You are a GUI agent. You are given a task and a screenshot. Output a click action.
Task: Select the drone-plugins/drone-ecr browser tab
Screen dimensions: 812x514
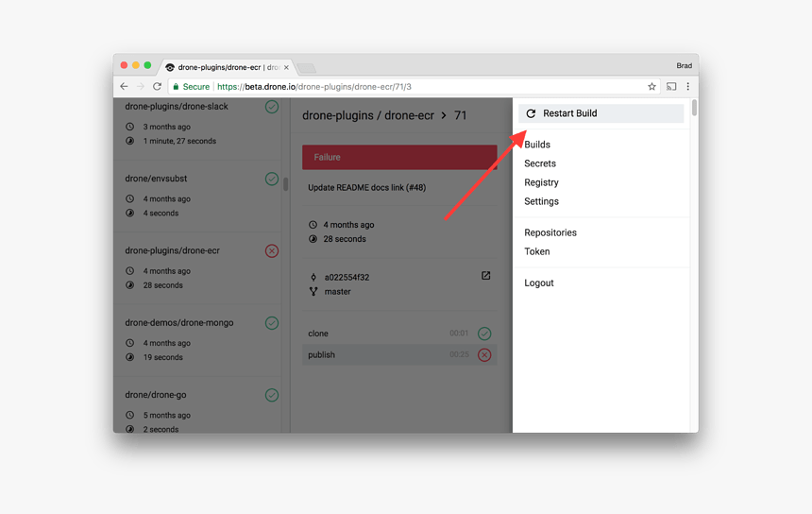(227, 67)
